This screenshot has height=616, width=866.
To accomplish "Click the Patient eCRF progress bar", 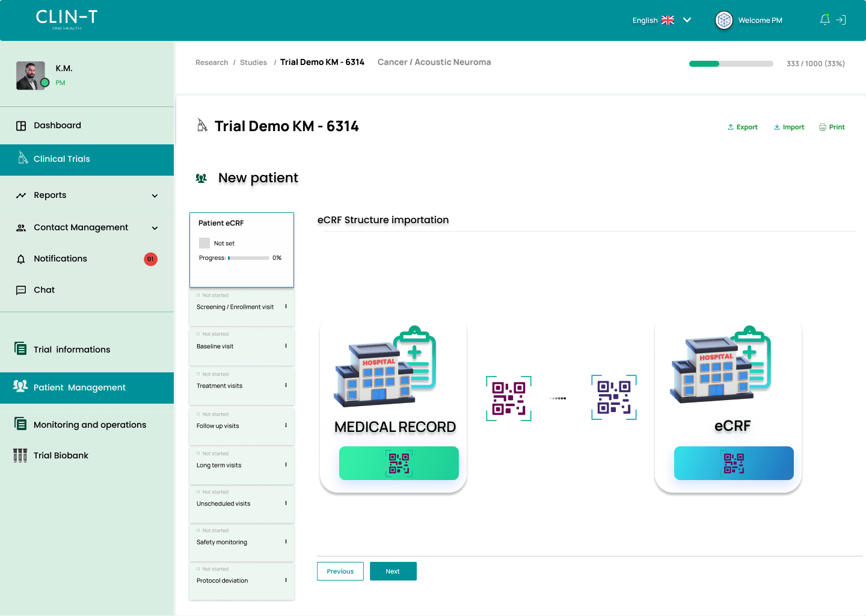I will (249, 258).
